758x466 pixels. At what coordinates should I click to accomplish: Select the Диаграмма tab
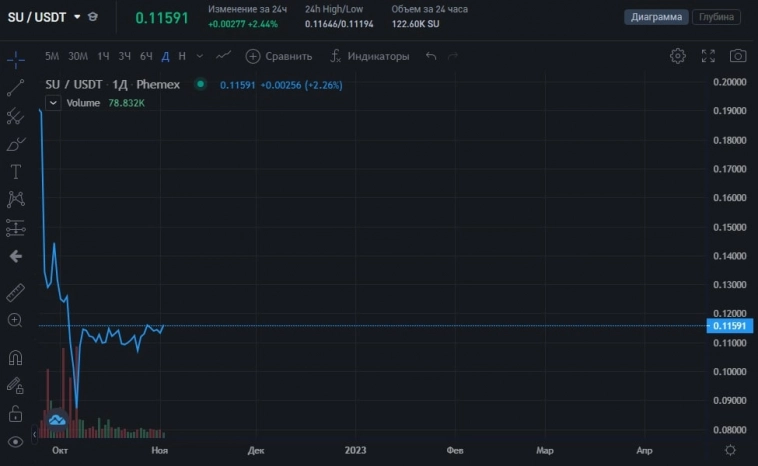click(657, 17)
